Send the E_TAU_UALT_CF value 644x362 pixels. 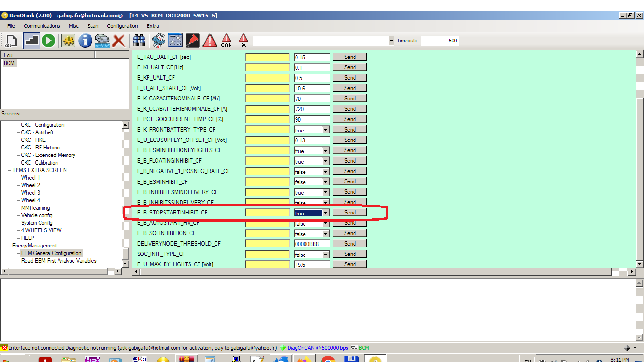click(350, 57)
